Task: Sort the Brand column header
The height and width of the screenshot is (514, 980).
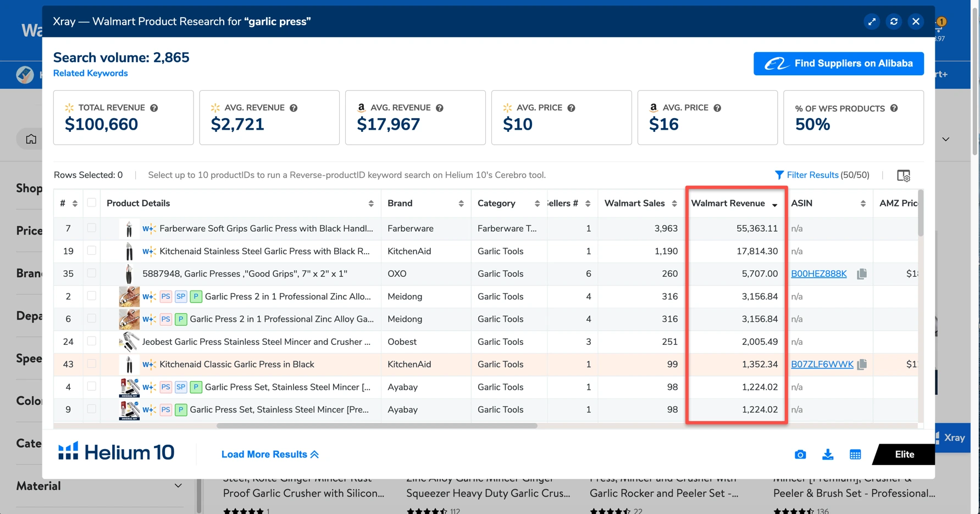Action: tap(461, 203)
